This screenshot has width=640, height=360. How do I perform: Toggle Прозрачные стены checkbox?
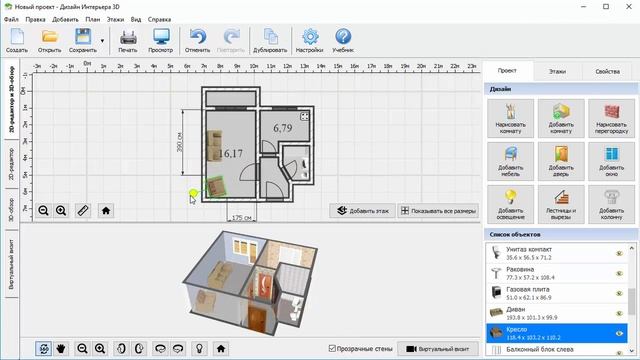[x=332, y=349]
